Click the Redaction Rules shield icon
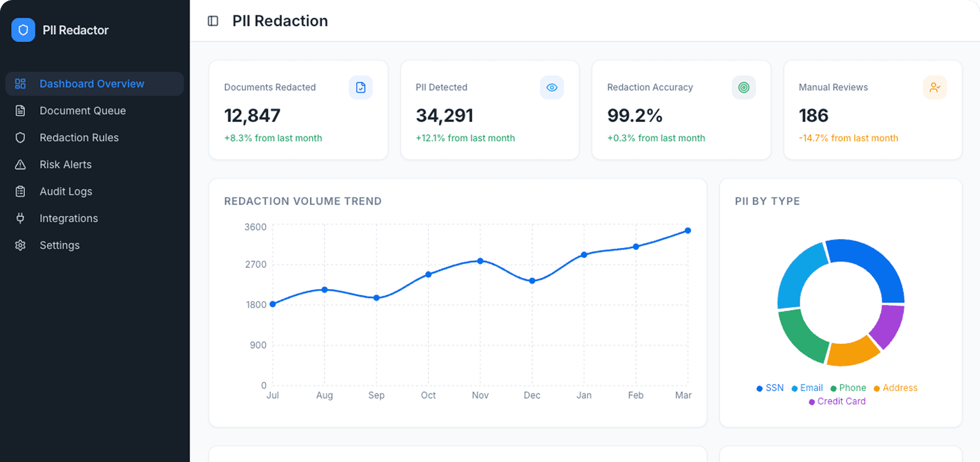Viewport: 980px width, 462px height. [20, 138]
